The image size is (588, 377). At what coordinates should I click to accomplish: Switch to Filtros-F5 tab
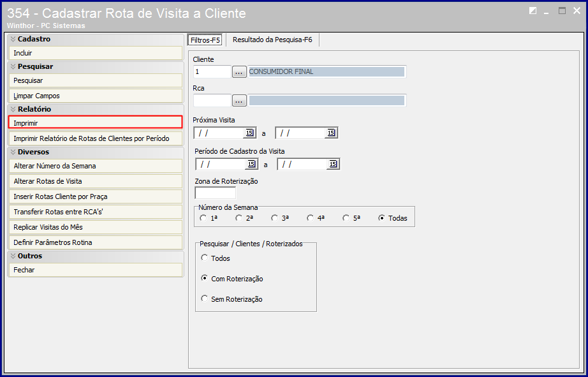205,40
